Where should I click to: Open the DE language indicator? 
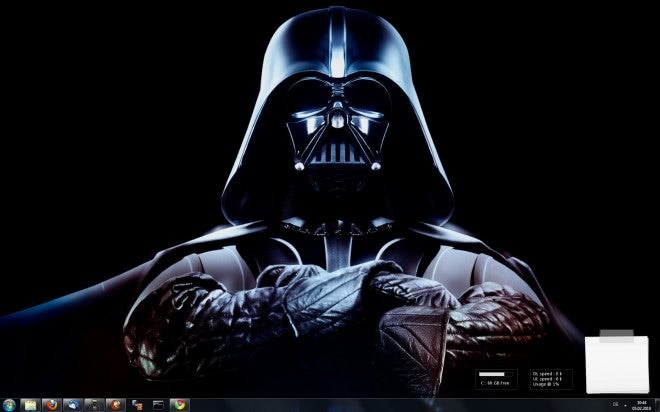615,404
